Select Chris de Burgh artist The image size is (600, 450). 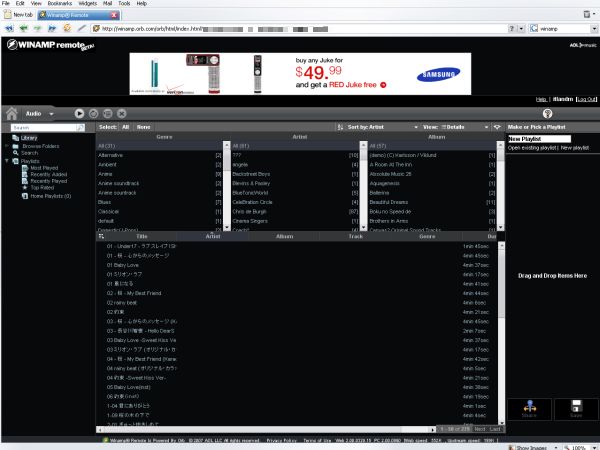point(295,212)
